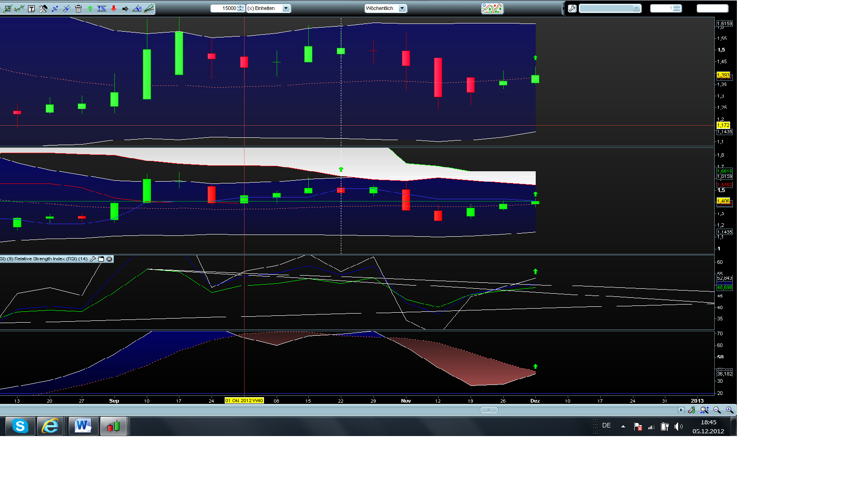Close the RSI (14) indicator panel
The height and width of the screenshot is (488, 868).
109,259
